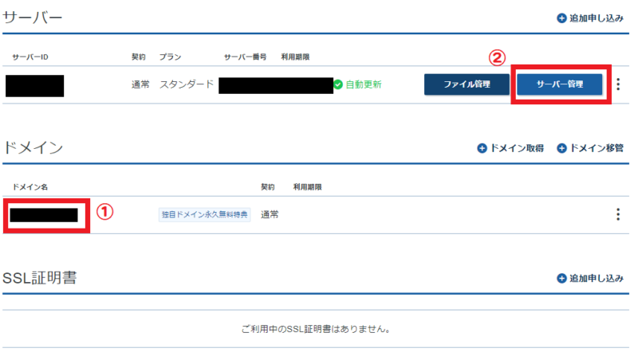Click the サーバーID column header
The width and height of the screenshot is (638, 364).
click(31, 57)
